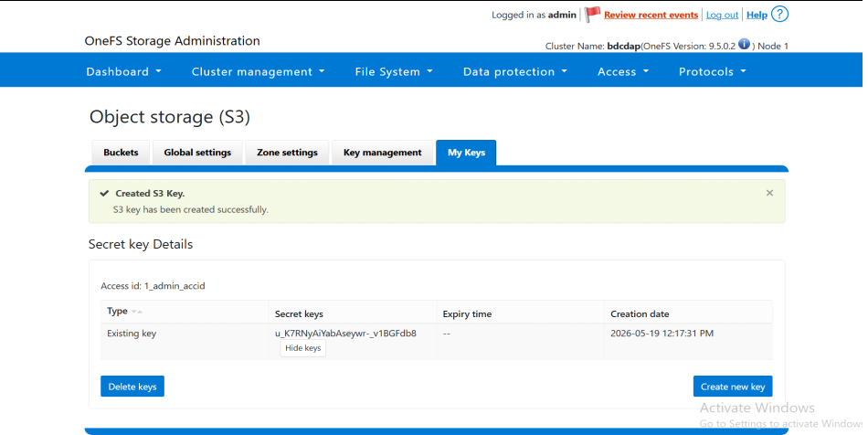Click the Delete keys button
868x435 pixels.
[132, 387]
